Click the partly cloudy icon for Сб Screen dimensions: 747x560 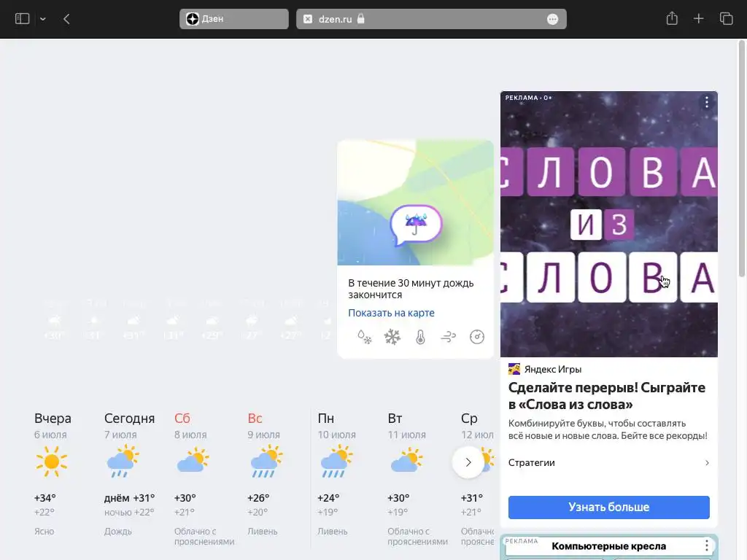pos(193,460)
